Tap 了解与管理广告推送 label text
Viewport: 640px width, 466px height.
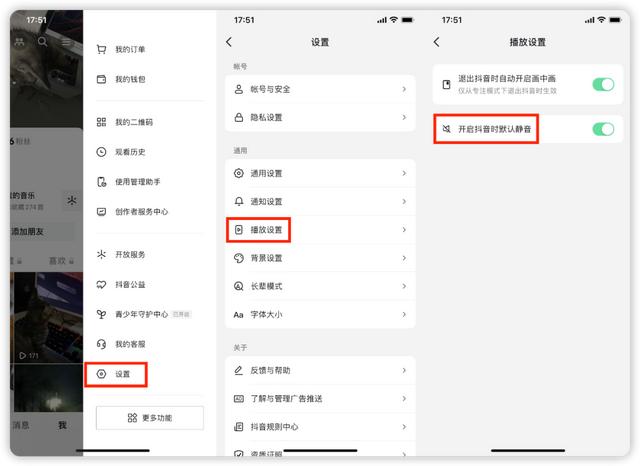click(286, 398)
